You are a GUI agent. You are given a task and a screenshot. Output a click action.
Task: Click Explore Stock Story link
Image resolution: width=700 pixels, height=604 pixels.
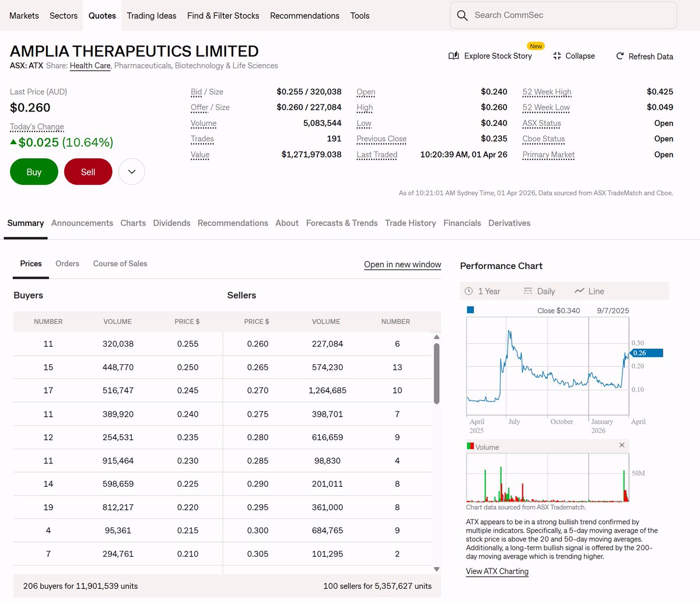498,56
